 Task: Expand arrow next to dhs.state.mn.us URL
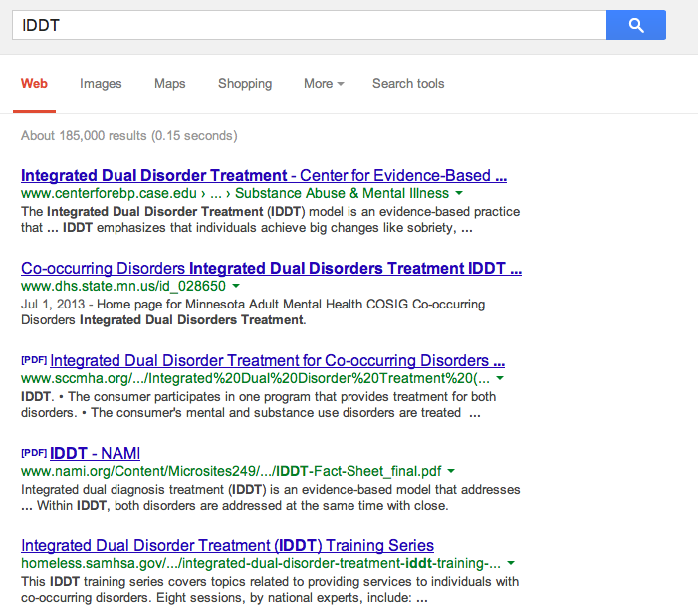click(x=236, y=286)
